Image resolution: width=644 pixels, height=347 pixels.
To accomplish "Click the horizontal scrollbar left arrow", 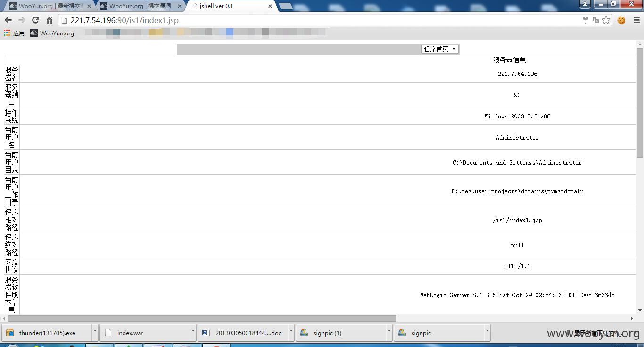I will click(3, 318).
